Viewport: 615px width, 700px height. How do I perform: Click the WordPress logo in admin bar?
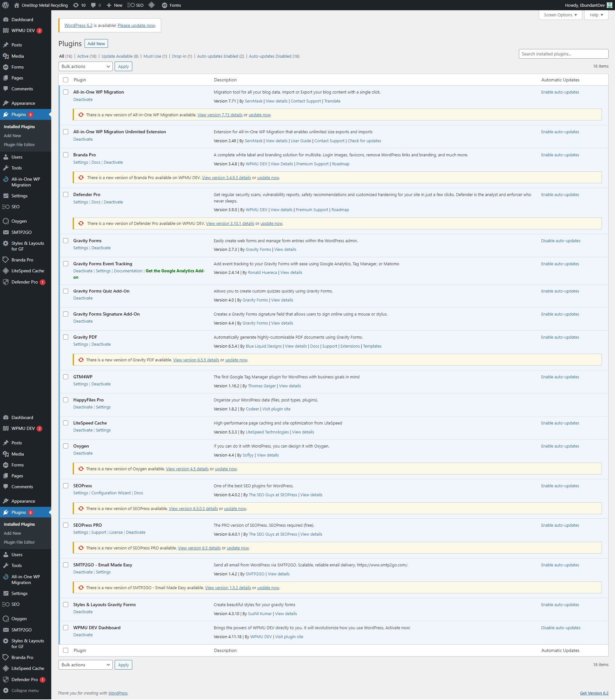coord(5,5)
